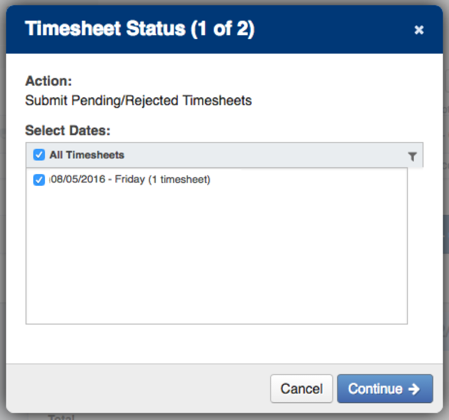449x420 pixels.
Task: Abort submission using Cancel
Action: coord(301,389)
